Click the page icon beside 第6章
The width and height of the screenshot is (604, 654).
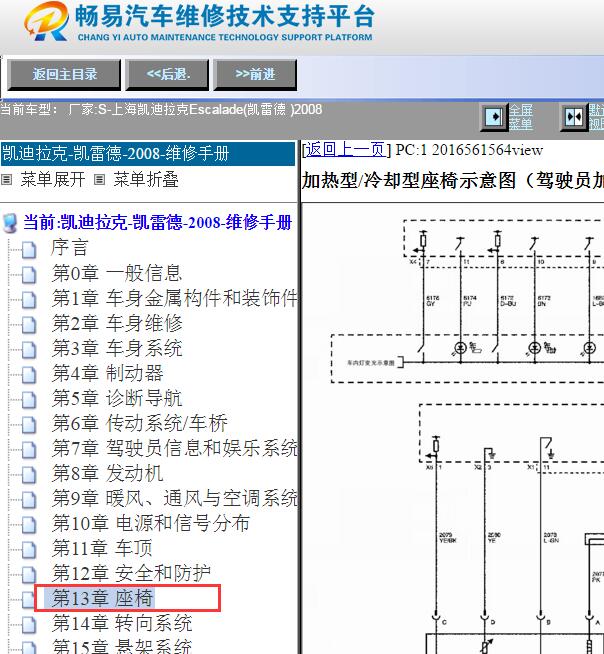(29, 425)
